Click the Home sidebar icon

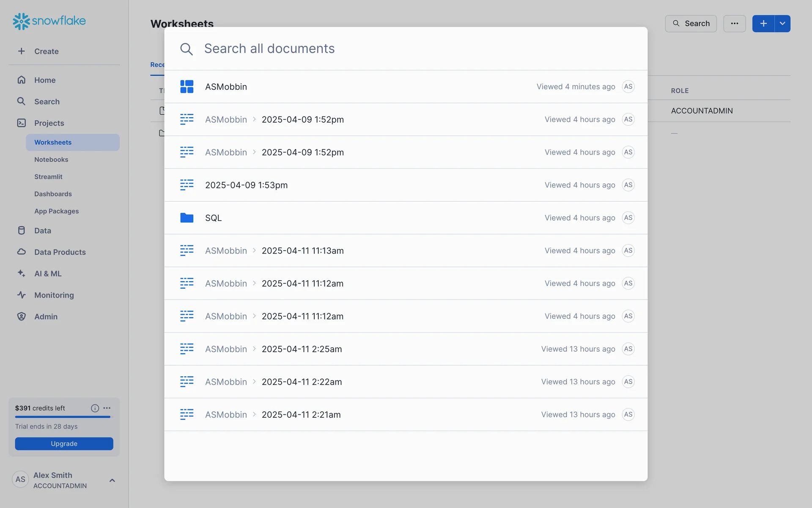click(22, 80)
